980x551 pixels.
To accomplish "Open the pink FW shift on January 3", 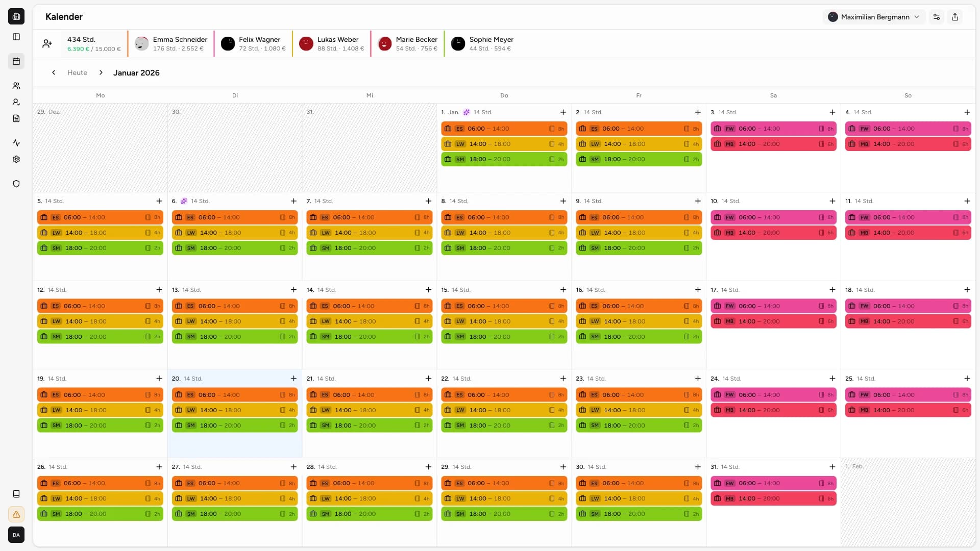I will tap(773, 129).
